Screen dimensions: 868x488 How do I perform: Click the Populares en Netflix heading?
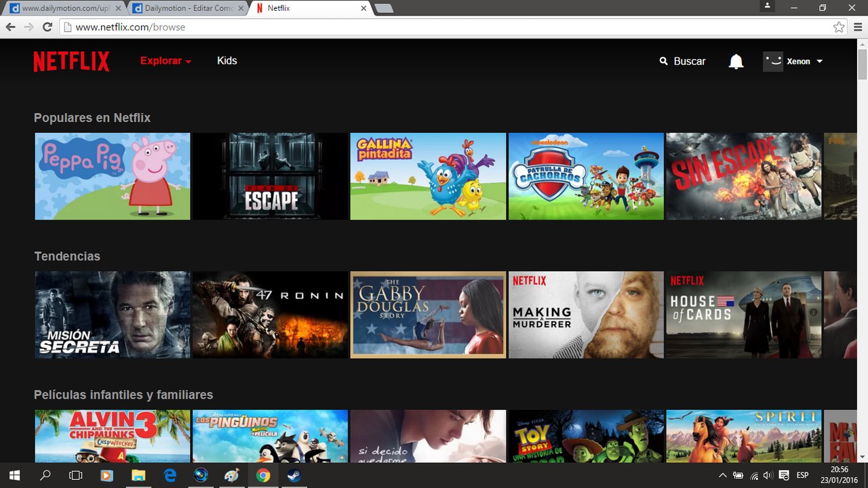point(92,118)
